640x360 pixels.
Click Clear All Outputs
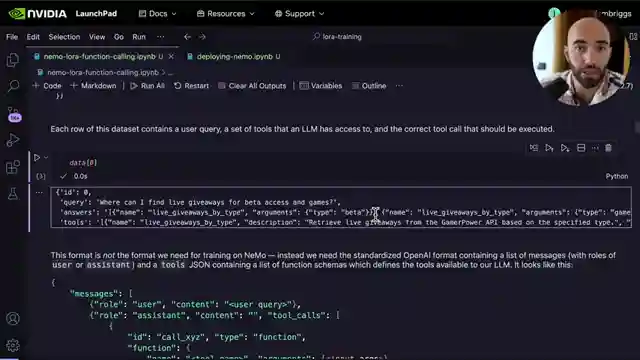pyautogui.click(x=252, y=86)
